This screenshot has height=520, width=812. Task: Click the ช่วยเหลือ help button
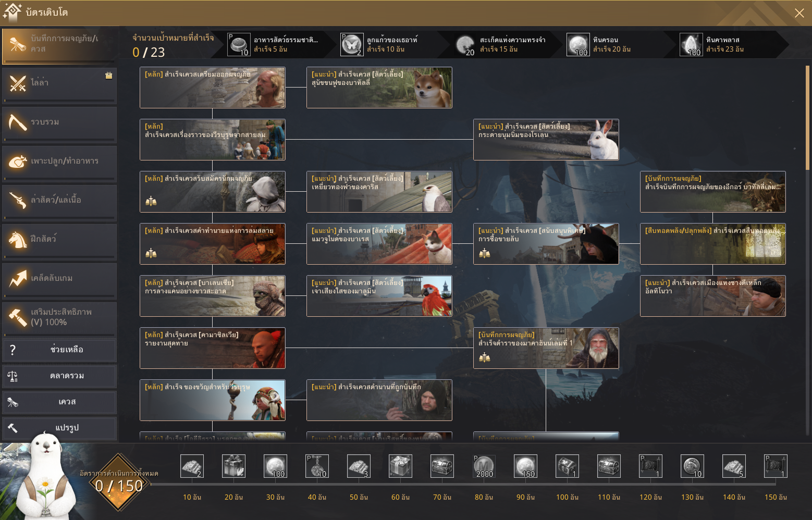coord(59,350)
